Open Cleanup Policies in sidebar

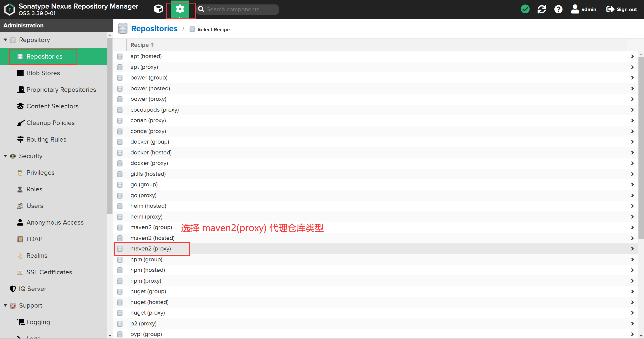50,123
